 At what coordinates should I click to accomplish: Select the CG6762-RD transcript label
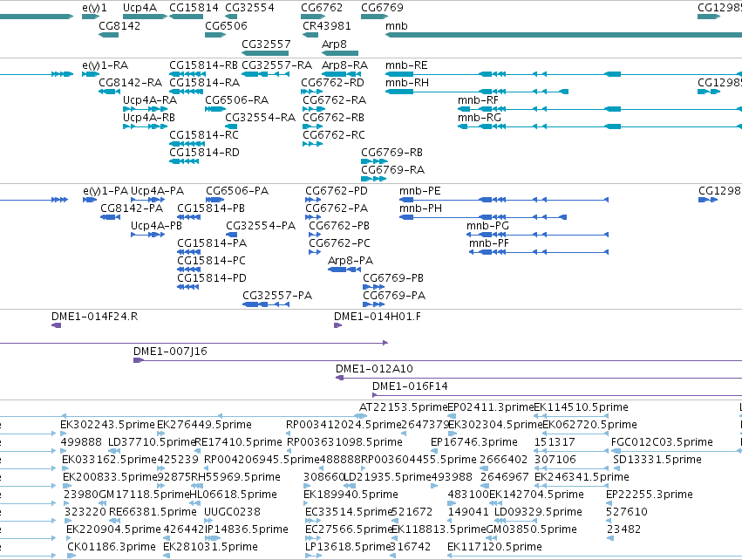[x=333, y=83]
